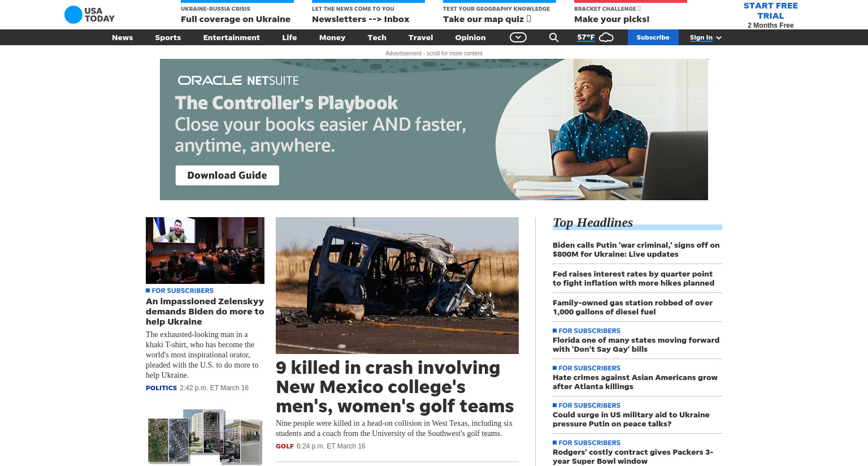The image size is (868, 466).
Task: Open the Entertainment section
Action: [x=232, y=37]
